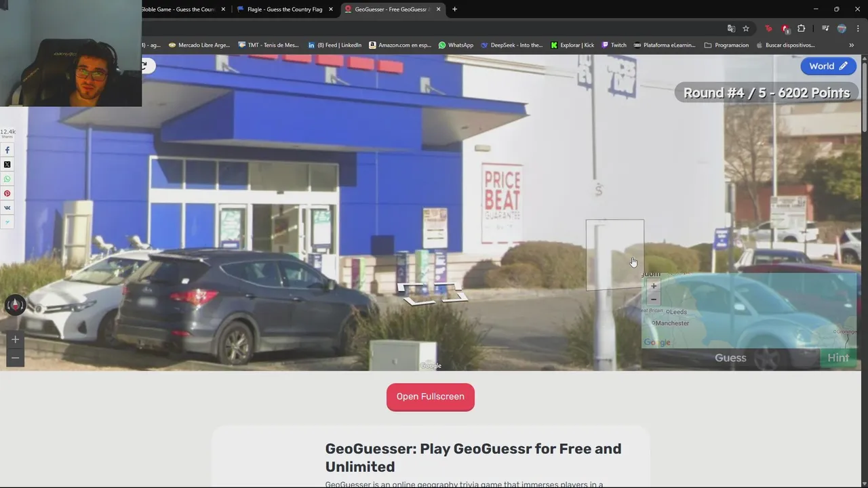Open media controls icon in toolbar
The width and height of the screenshot is (868, 488).
coord(825,28)
